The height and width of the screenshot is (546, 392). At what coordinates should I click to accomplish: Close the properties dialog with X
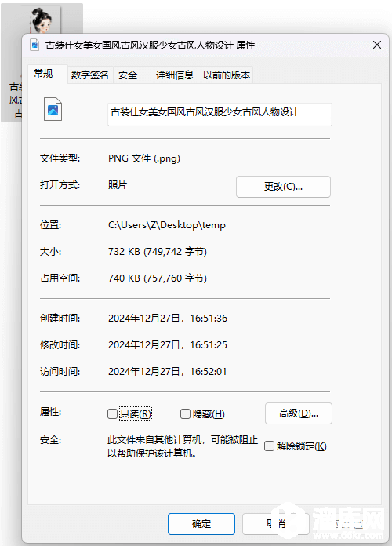[376, 45]
